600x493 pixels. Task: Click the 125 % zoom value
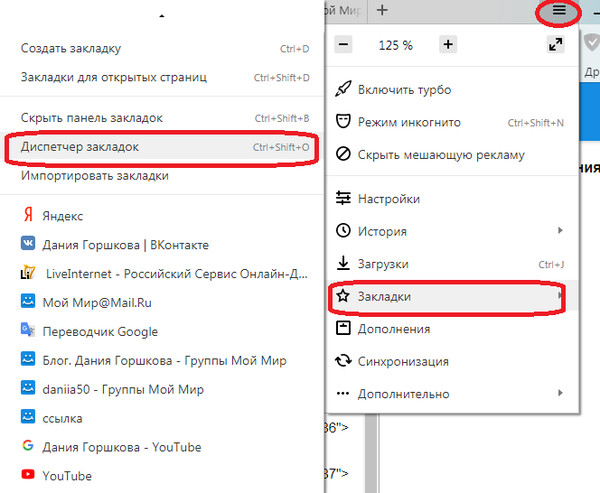tap(396, 45)
